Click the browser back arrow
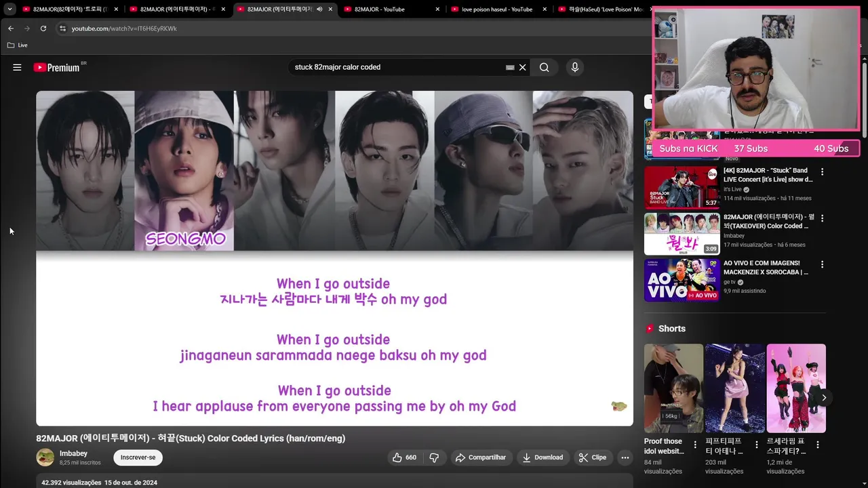Screen dimensions: 868x488 pyautogui.click(x=10, y=28)
